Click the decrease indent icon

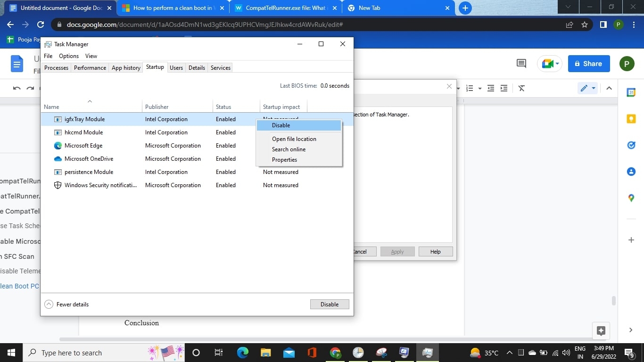pyautogui.click(x=491, y=88)
